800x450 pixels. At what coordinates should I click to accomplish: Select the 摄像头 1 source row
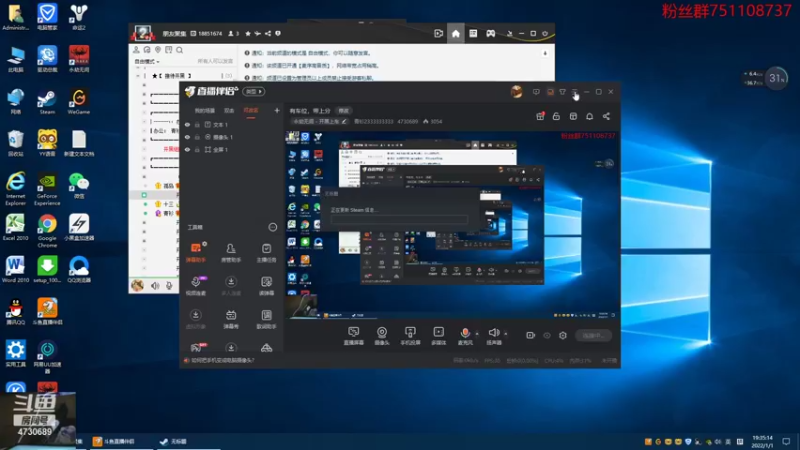click(232, 137)
